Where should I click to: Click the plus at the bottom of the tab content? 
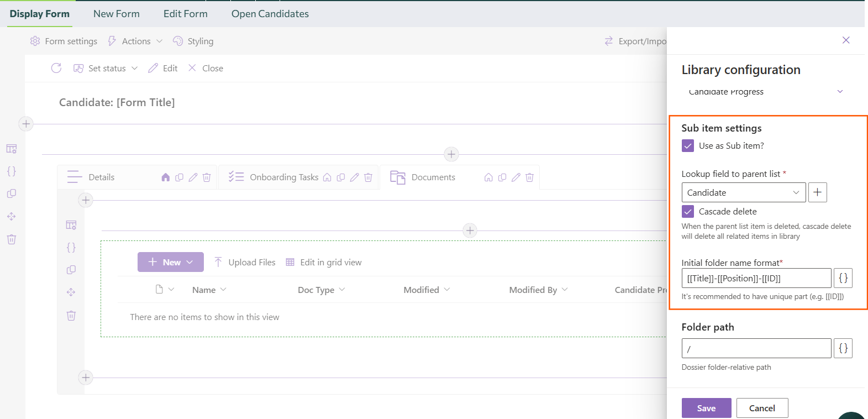tap(86, 378)
